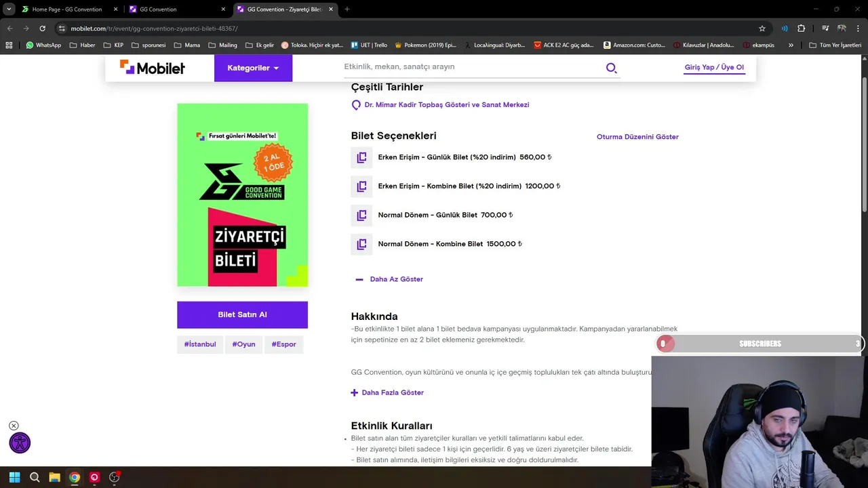The height and width of the screenshot is (488, 868).
Task: Go back with the browser back arrow
Action: coord(9,28)
